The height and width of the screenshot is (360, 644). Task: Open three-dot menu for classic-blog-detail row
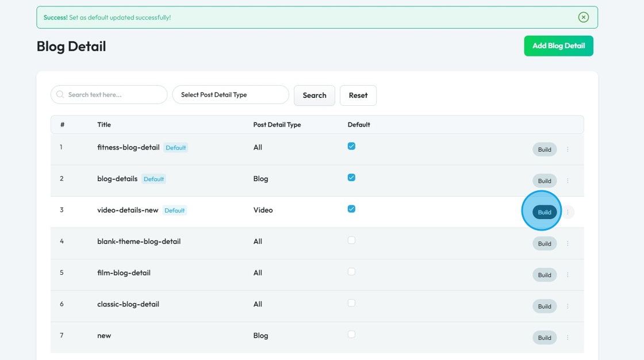(568, 307)
